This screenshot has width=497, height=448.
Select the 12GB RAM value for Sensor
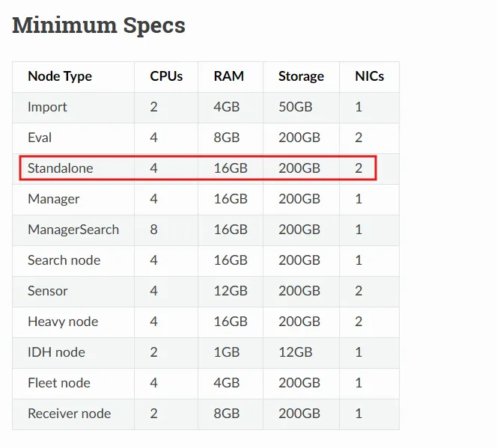click(230, 291)
